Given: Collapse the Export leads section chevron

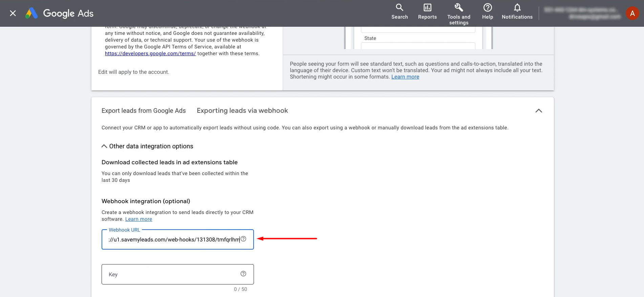Looking at the screenshot, I should coord(538,111).
